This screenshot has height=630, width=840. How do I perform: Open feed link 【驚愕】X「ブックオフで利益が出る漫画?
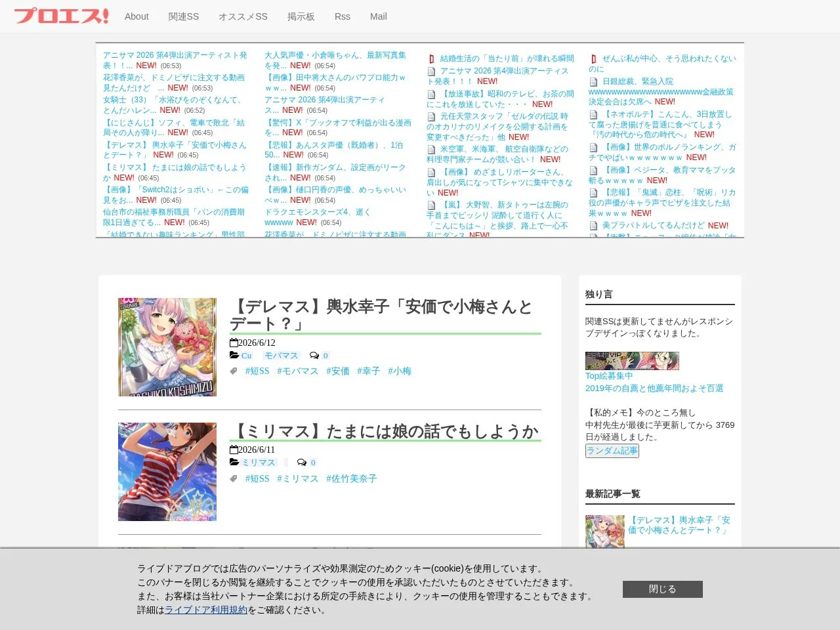tap(338, 127)
